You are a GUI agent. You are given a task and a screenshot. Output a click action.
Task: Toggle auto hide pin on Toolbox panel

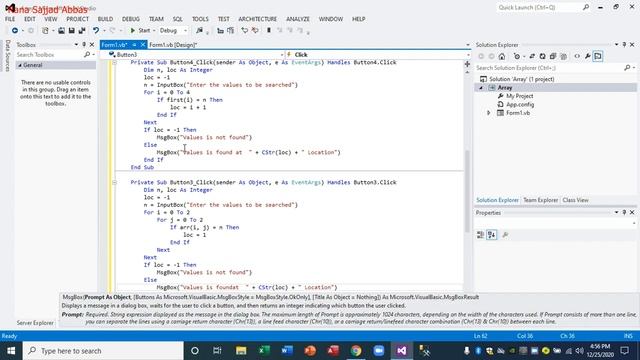[84, 45]
